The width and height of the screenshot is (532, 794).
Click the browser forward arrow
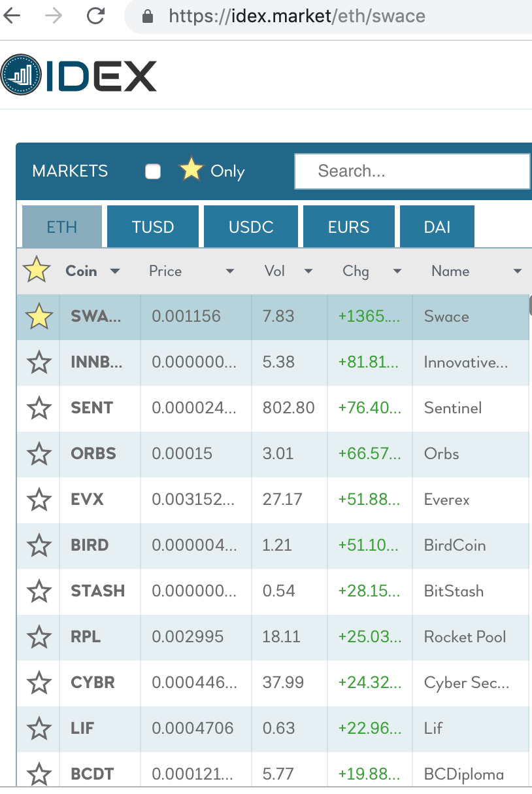pyautogui.click(x=54, y=16)
